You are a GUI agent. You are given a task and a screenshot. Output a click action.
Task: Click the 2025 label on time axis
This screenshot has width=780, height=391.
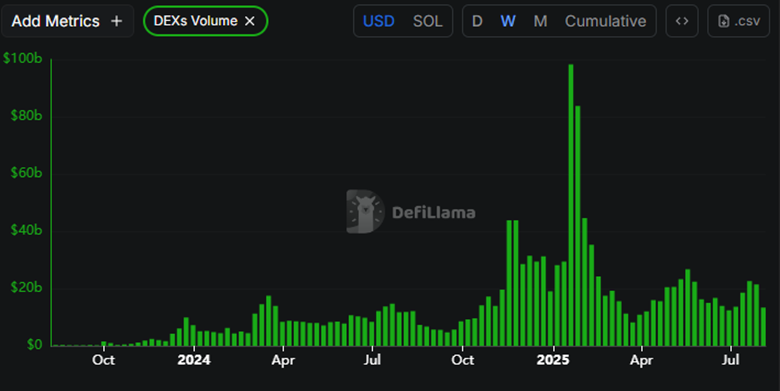553,360
